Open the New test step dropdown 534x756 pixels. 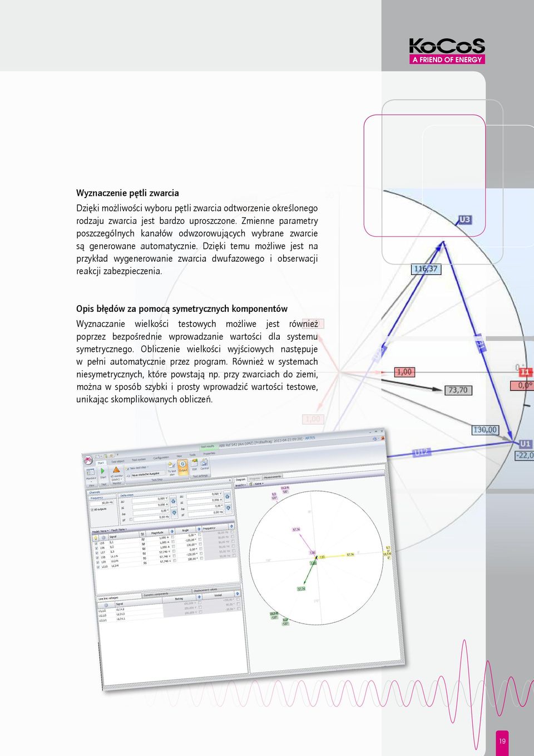139,468
